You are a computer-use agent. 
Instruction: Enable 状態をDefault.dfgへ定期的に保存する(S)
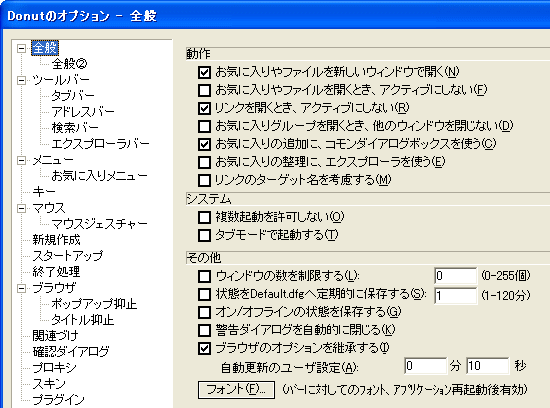(x=204, y=294)
